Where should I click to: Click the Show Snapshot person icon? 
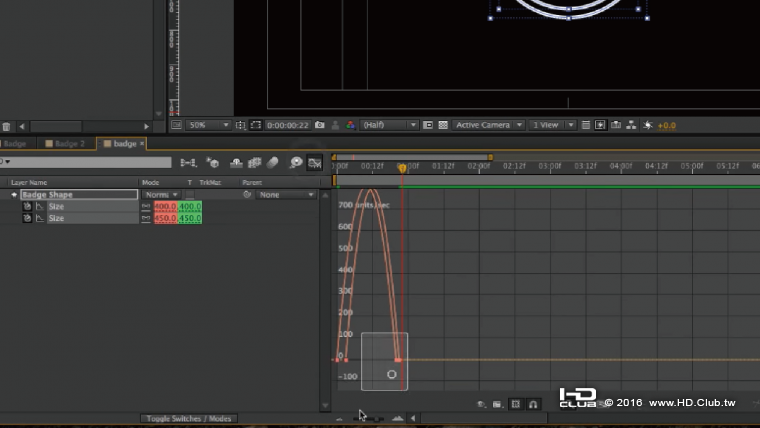335,125
